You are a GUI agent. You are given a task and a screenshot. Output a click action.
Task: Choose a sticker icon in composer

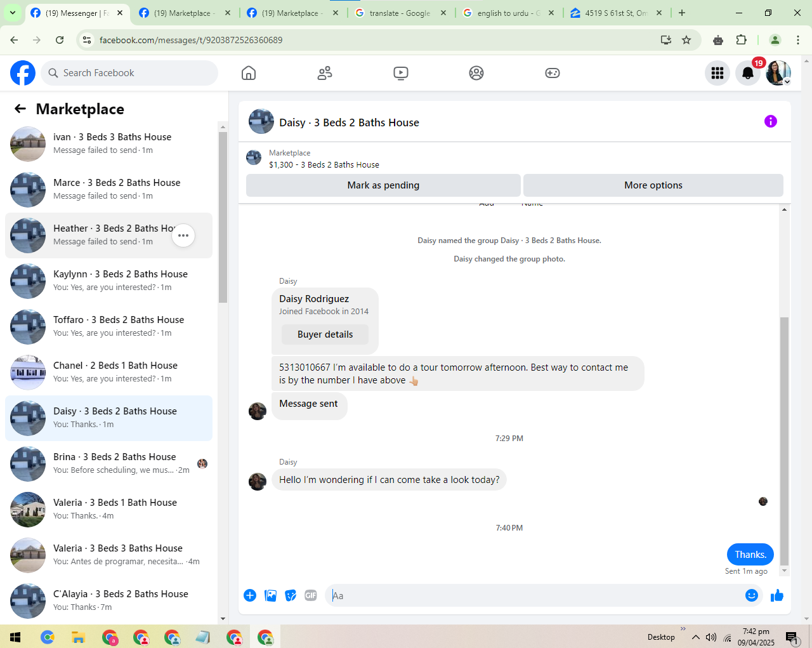tap(291, 595)
